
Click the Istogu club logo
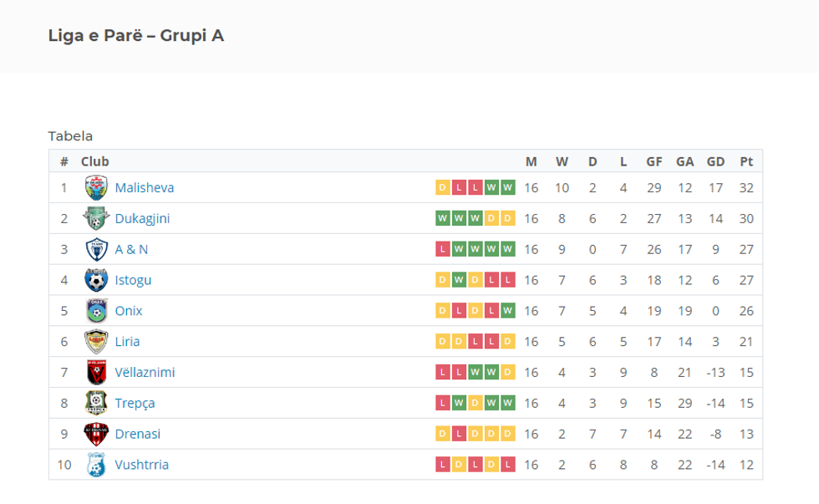click(97, 280)
